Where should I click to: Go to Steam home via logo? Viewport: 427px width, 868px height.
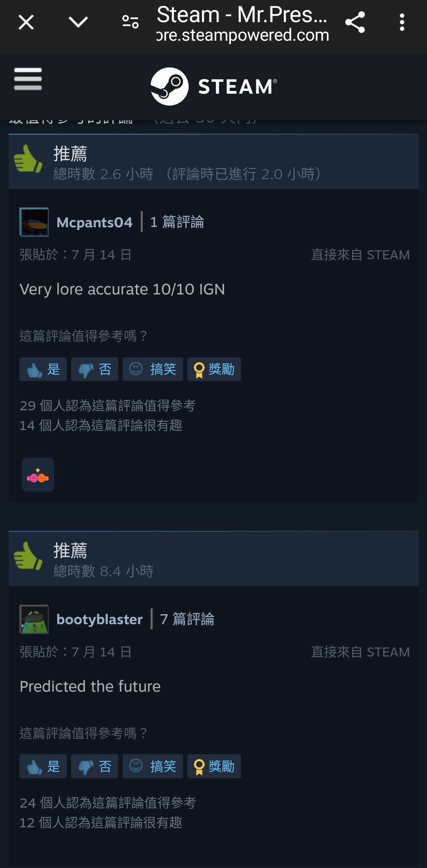[x=214, y=87]
